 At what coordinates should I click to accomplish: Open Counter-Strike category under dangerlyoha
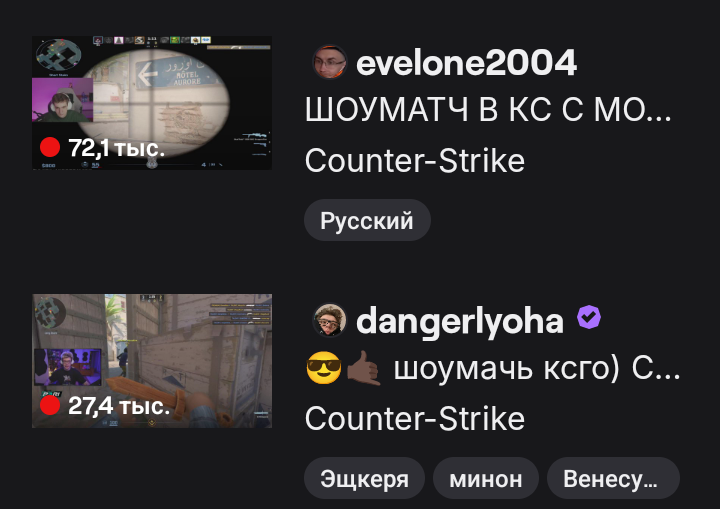(415, 419)
